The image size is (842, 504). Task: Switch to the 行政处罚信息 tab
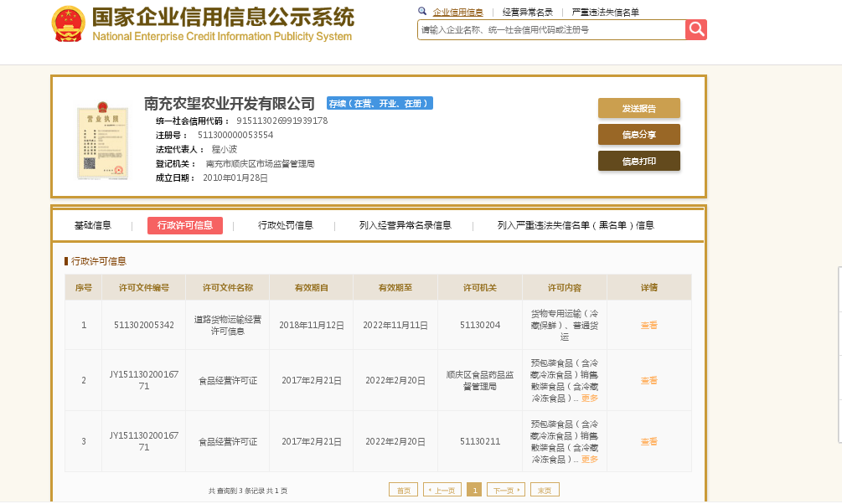point(286,225)
